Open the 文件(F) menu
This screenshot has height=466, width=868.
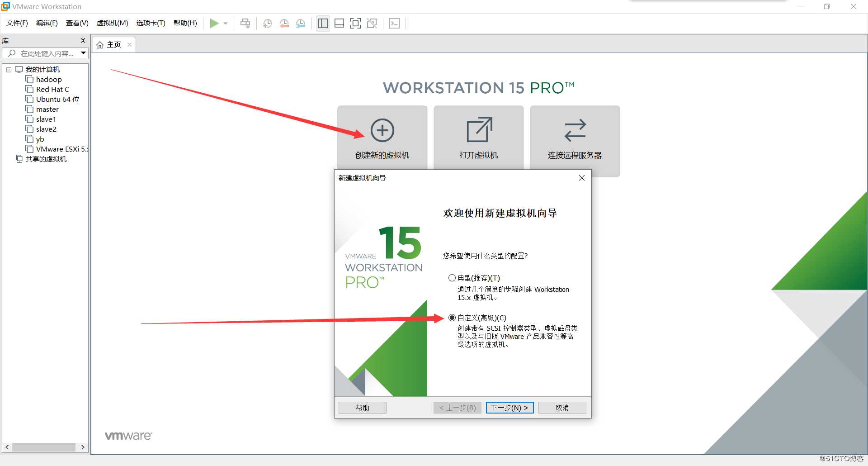coord(17,23)
